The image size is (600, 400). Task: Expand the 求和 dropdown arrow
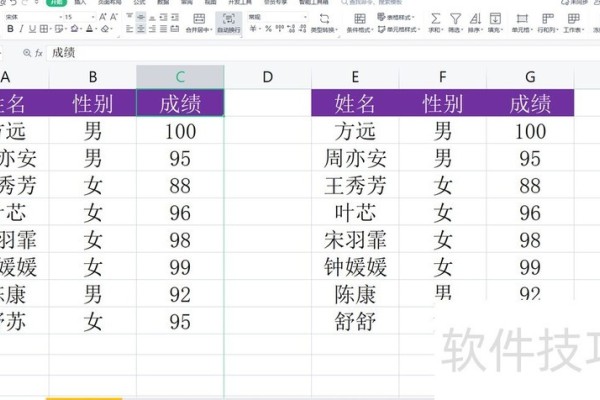click(x=442, y=30)
